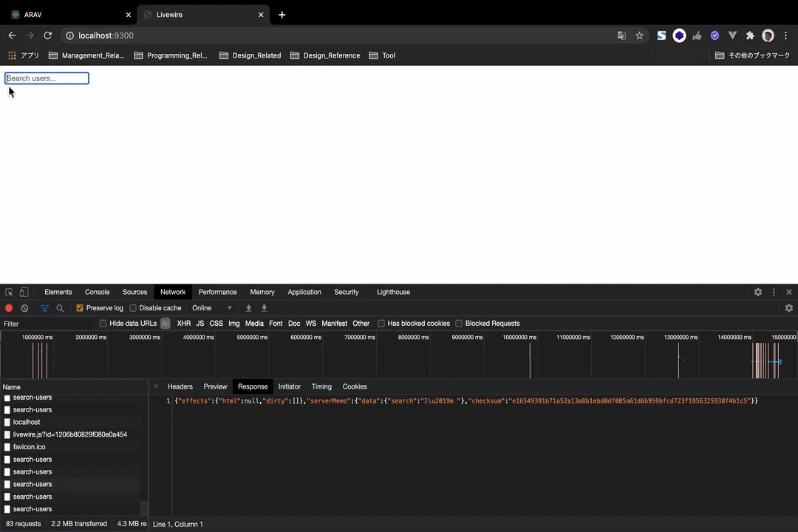798x532 pixels.
Task: Uncheck the Preserve log checkbox
Action: coord(79,308)
